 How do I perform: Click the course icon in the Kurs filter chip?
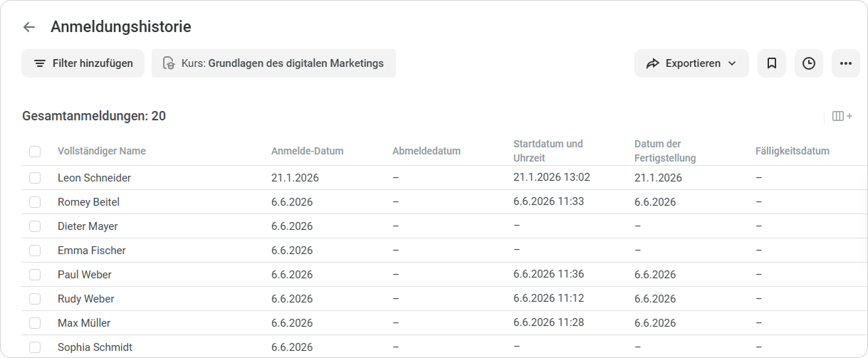click(x=169, y=63)
